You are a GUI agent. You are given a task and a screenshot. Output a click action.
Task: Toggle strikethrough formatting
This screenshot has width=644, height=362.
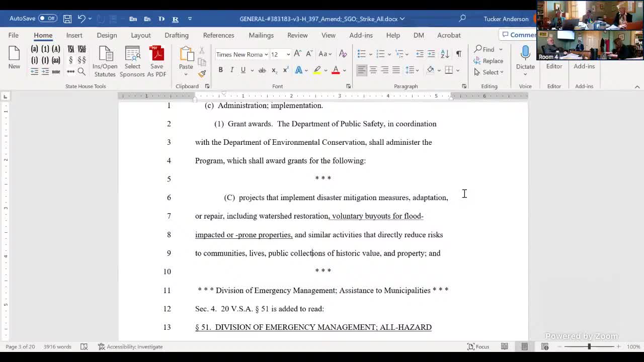point(262,70)
